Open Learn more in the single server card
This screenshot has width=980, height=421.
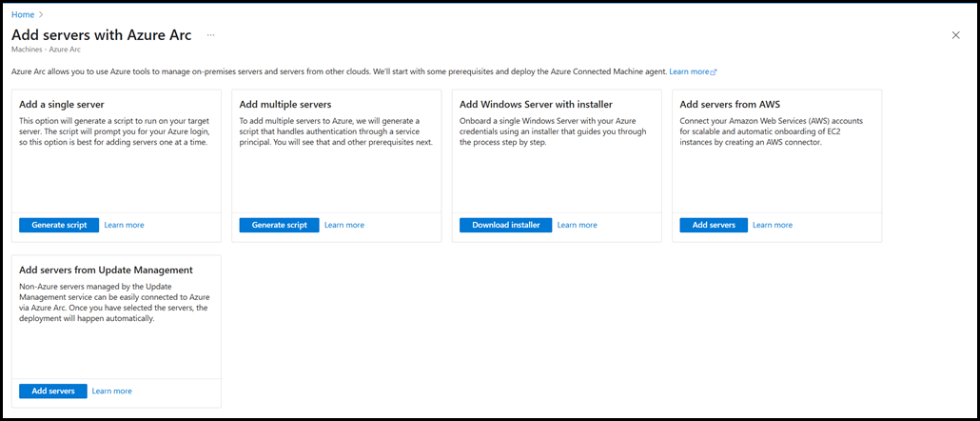(124, 225)
